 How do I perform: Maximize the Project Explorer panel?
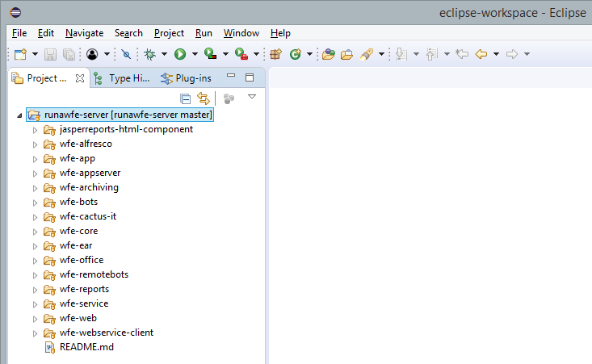pyautogui.click(x=250, y=77)
